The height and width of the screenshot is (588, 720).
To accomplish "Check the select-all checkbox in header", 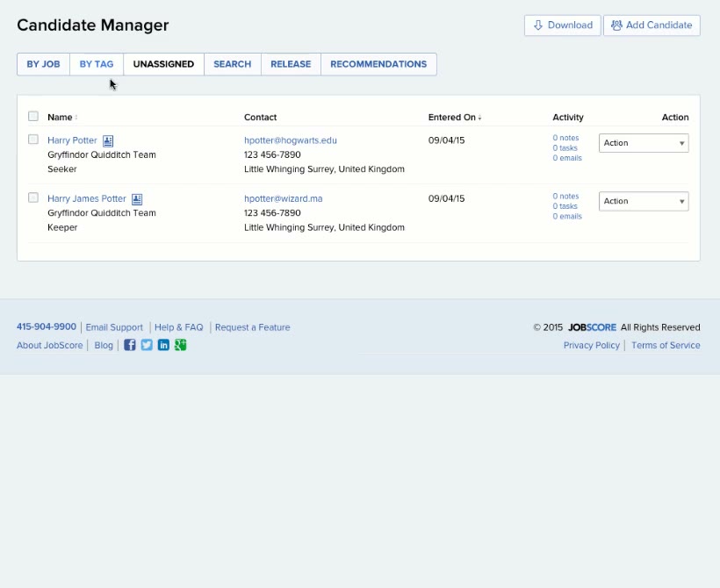I will coord(33,116).
